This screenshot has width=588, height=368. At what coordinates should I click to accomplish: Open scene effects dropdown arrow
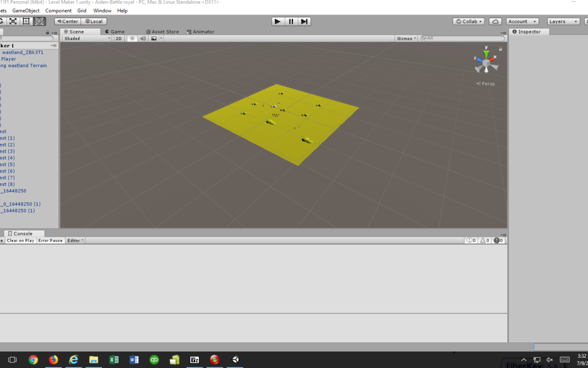click(x=161, y=38)
